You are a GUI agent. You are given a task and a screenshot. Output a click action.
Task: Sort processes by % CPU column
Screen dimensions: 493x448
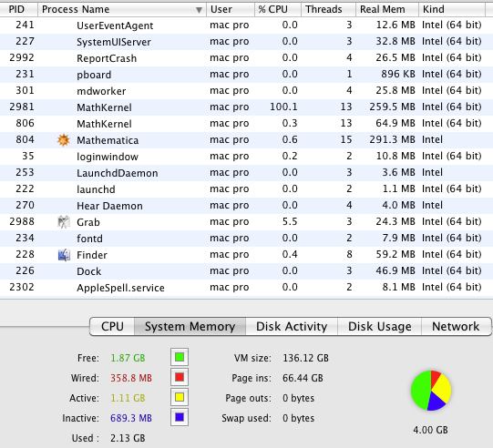point(278,9)
